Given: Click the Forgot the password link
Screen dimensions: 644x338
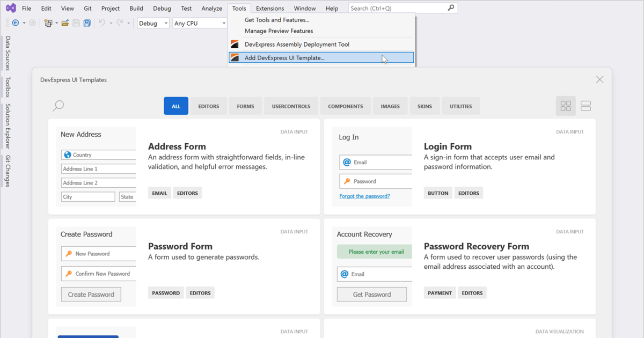Looking at the screenshot, I should coord(364,196).
